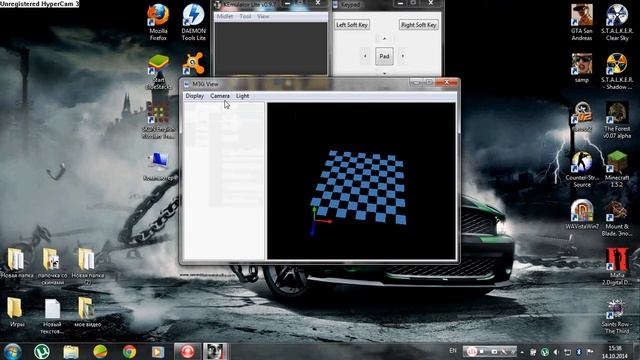The image size is (640, 360).
Task: Open the Midlet menu in KEmulator window
Action: (224, 16)
